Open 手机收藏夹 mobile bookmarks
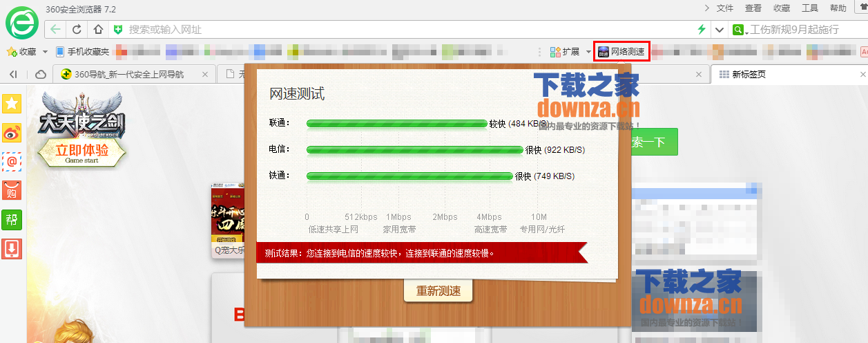This screenshot has height=343, width=868. pyautogui.click(x=82, y=52)
